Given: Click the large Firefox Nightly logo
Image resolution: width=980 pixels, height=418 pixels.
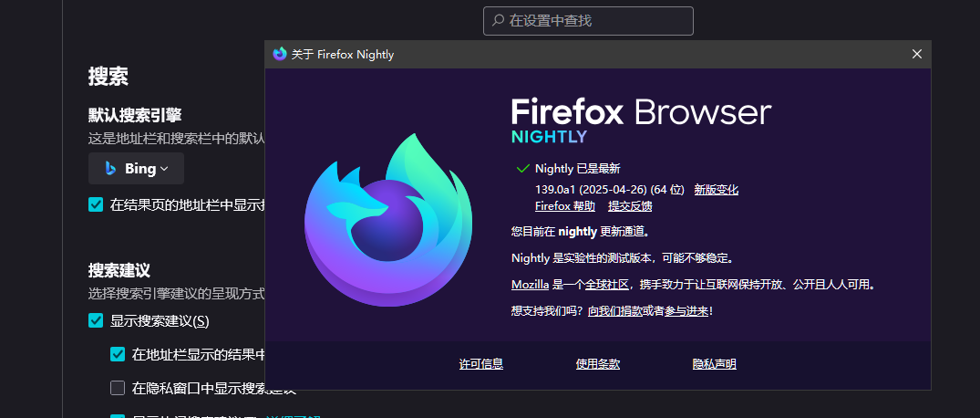Looking at the screenshot, I should click(x=388, y=220).
